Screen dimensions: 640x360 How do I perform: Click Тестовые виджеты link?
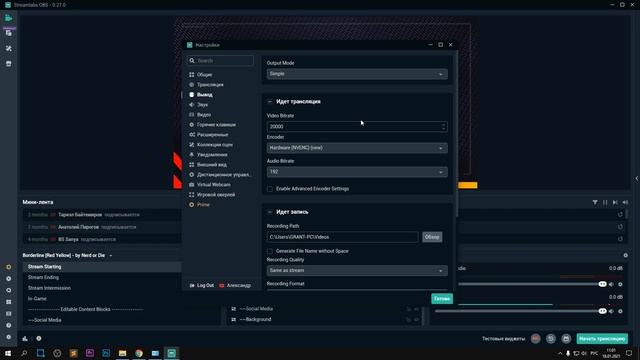pos(503,339)
